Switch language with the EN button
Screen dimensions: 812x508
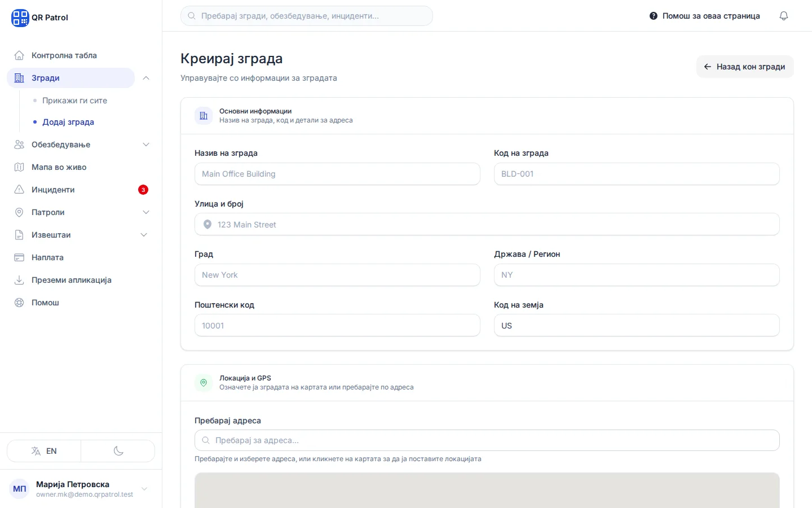pos(44,451)
